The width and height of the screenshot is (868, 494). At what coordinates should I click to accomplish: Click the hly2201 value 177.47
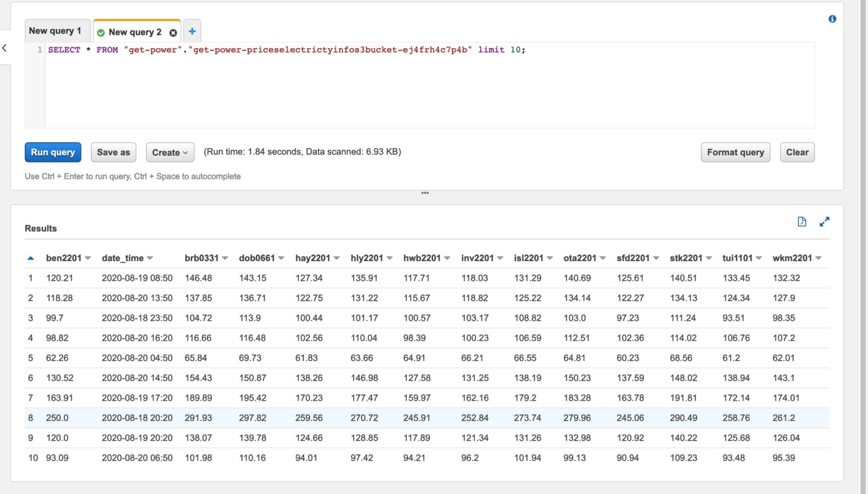pyautogui.click(x=364, y=398)
